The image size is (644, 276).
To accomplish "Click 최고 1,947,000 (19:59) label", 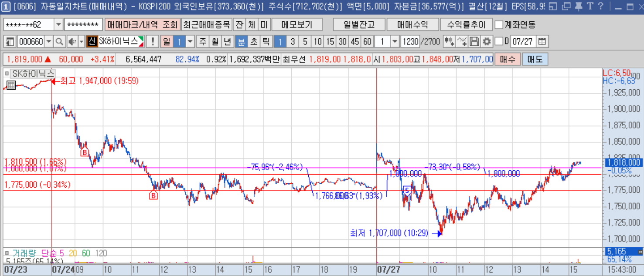I will point(99,81).
